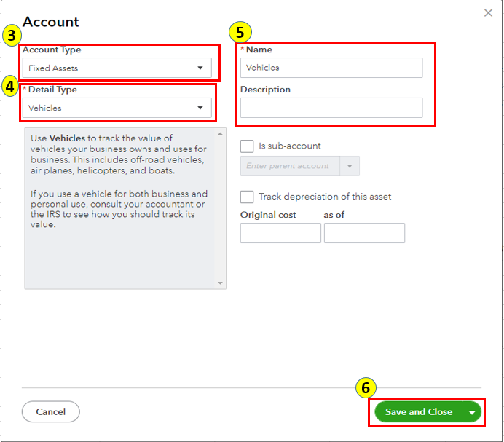Screen dimensions: 504x442
Task: Click the yellow step 5 marker
Action: point(240,33)
